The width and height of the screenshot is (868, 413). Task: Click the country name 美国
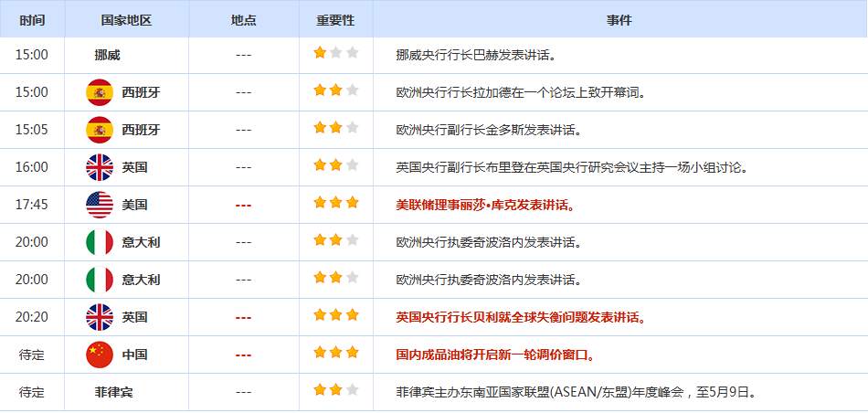click(134, 205)
